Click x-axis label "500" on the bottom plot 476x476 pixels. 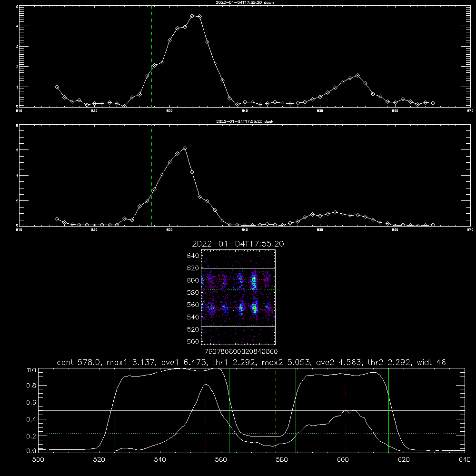pos(38,460)
